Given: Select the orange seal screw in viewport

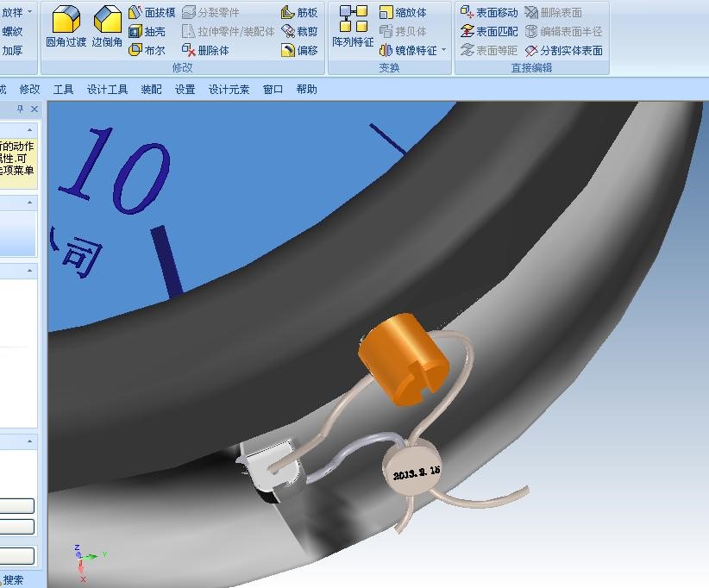Looking at the screenshot, I should 404,360.
